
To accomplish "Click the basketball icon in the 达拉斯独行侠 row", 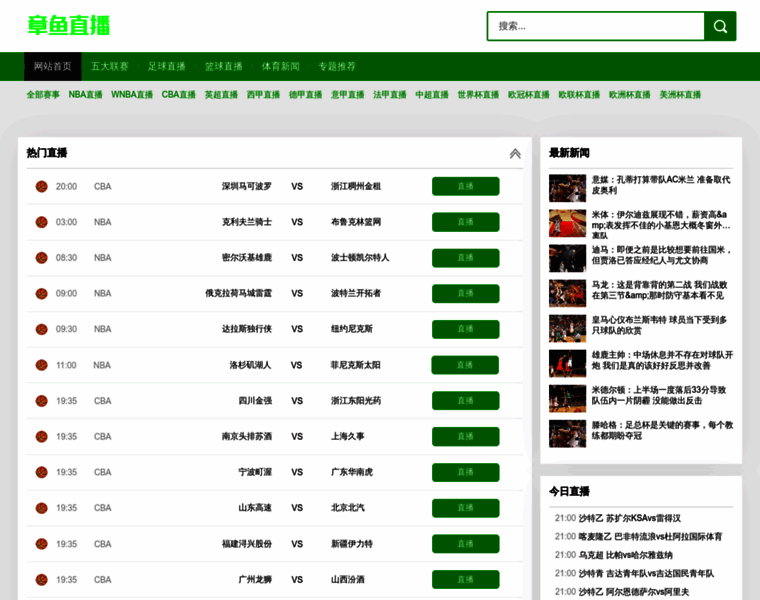I will pos(42,329).
